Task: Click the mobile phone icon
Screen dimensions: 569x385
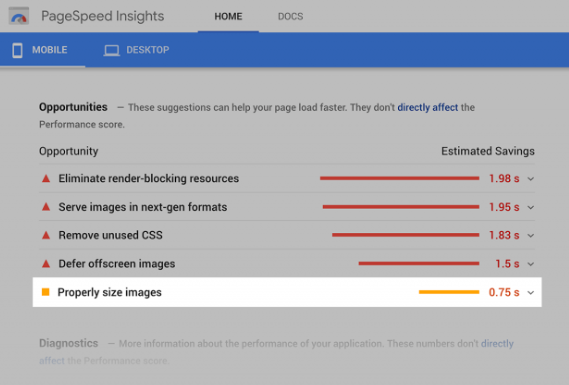Action: [x=17, y=50]
